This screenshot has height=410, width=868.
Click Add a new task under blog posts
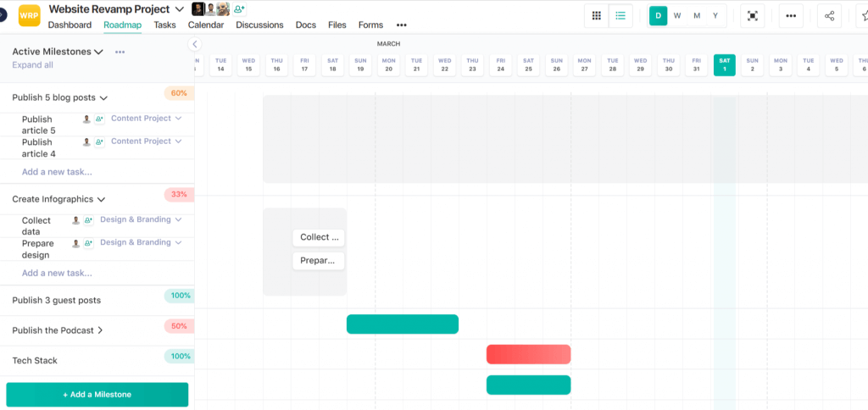pyautogui.click(x=57, y=171)
